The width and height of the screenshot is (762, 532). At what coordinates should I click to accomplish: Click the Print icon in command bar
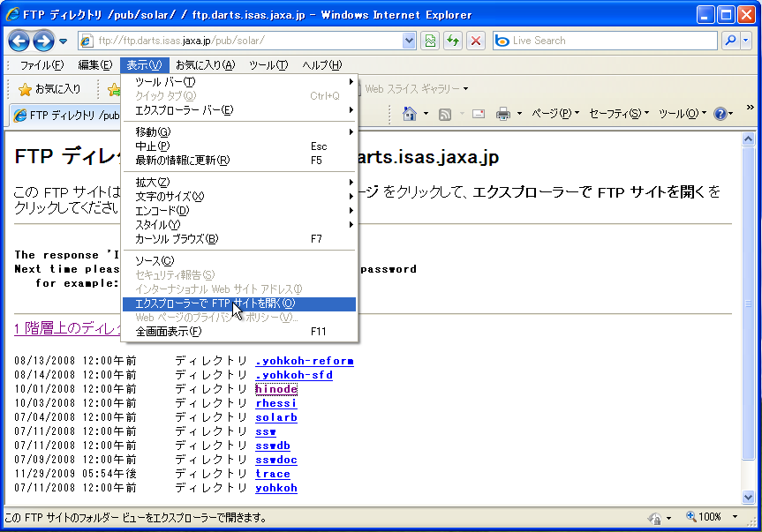503,114
